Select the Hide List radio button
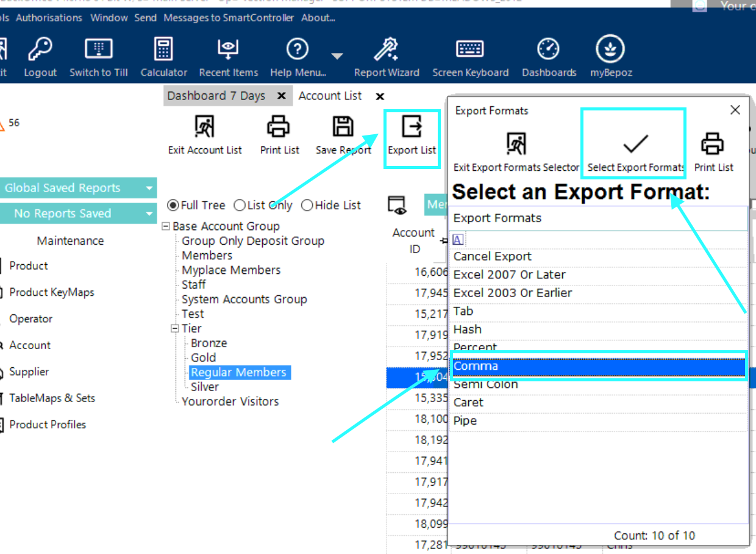The width and height of the screenshot is (756, 554). pyautogui.click(x=307, y=206)
